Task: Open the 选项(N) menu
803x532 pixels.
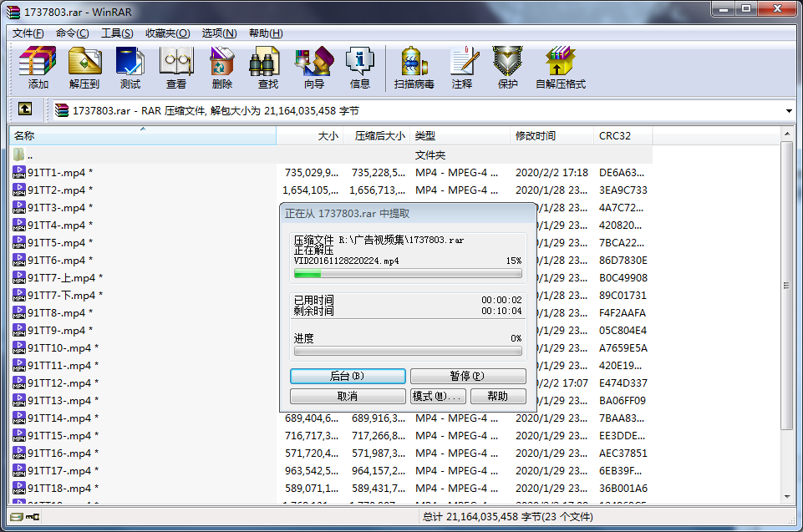Action: 219,33
